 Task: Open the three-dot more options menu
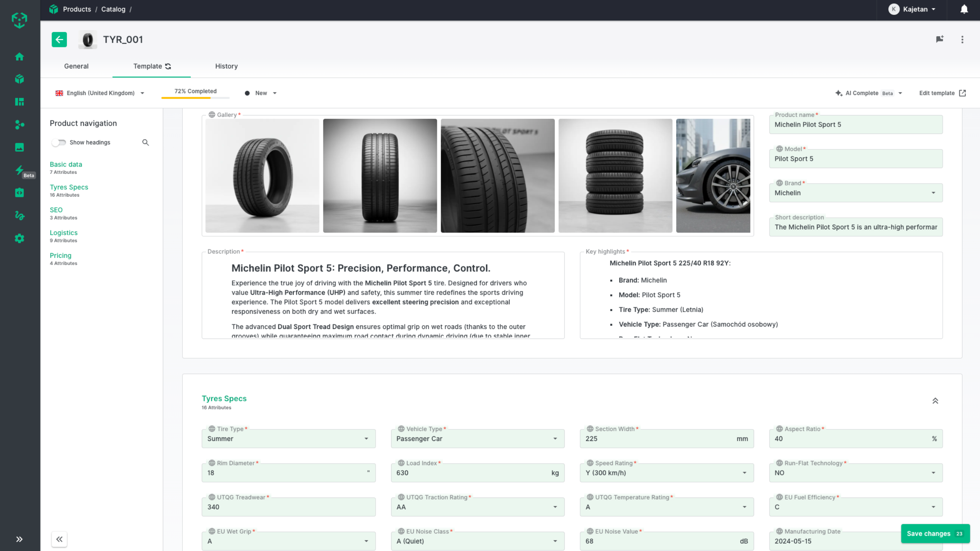962,39
